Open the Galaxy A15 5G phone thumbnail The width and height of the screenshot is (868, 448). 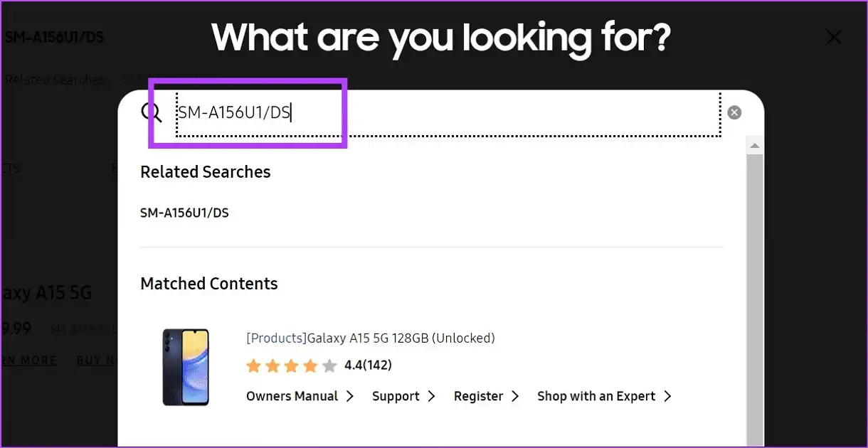click(x=186, y=367)
